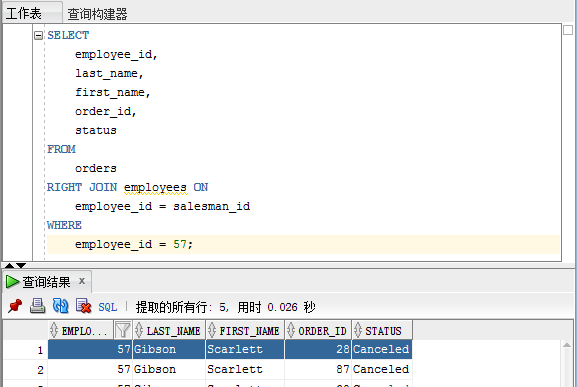This screenshot has height=387, width=577.
Task: Click the orders table name in editor
Action: coord(96,168)
